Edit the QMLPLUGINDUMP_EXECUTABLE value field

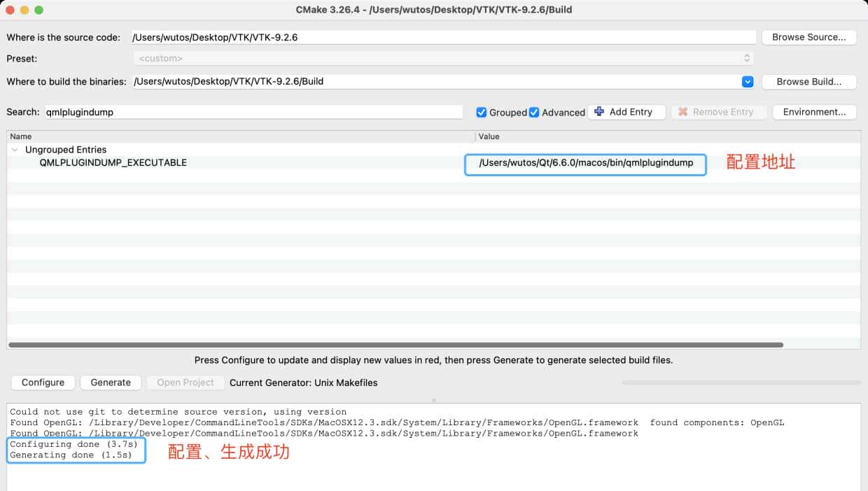coord(586,164)
